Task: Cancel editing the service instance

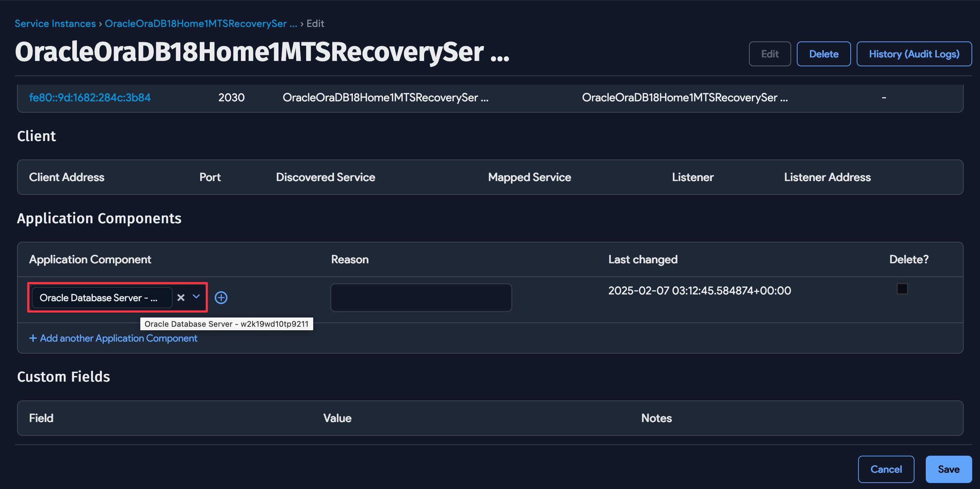Action: [886, 469]
